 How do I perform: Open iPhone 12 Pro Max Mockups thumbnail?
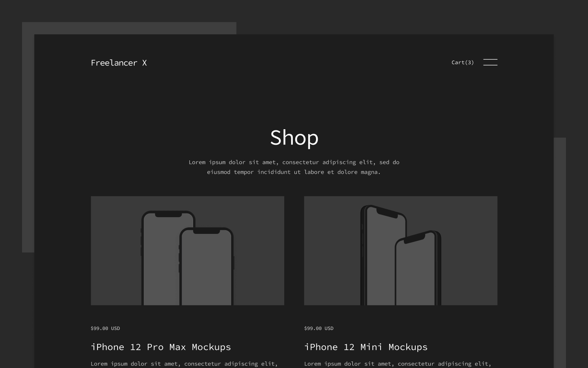(187, 251)
